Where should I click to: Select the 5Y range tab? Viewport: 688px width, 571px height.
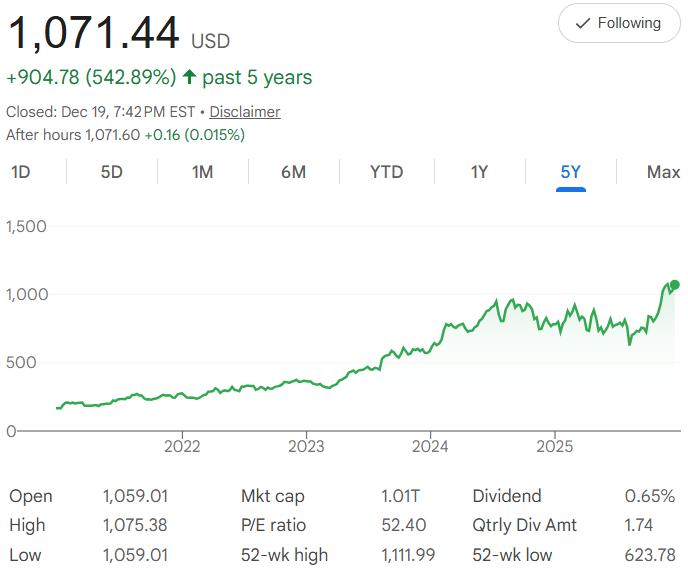pos(570,172)
